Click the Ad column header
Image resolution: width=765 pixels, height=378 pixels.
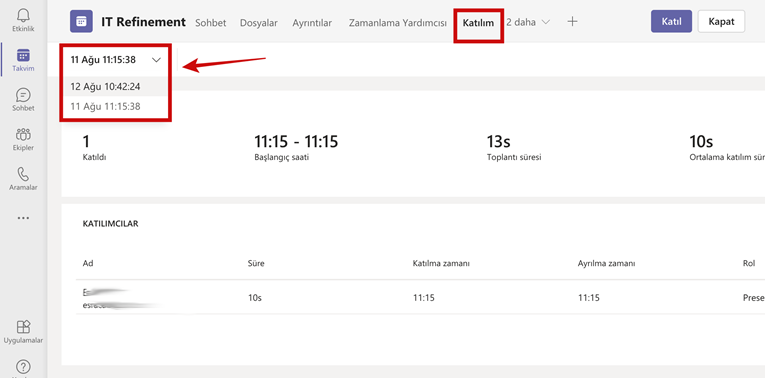click(x=88, y=263)
